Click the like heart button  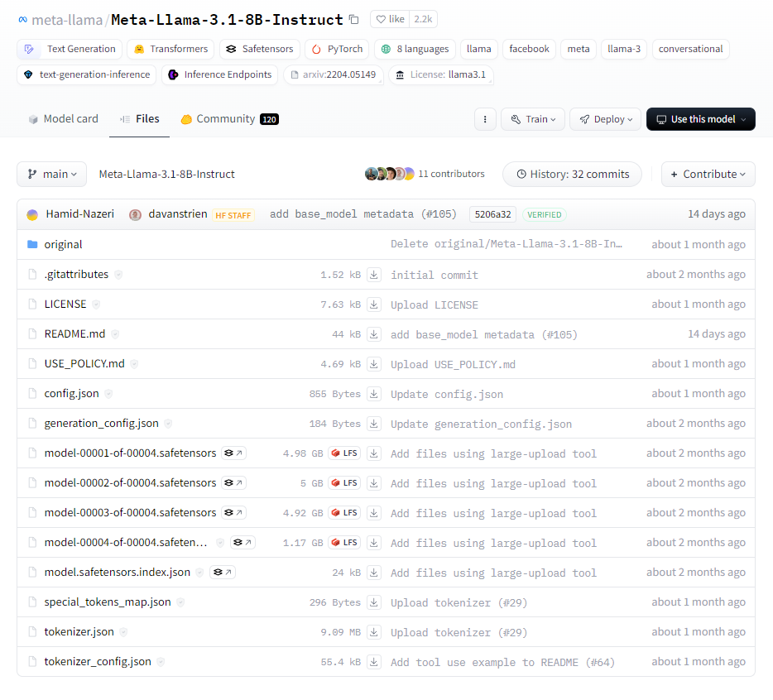[390, 19]
